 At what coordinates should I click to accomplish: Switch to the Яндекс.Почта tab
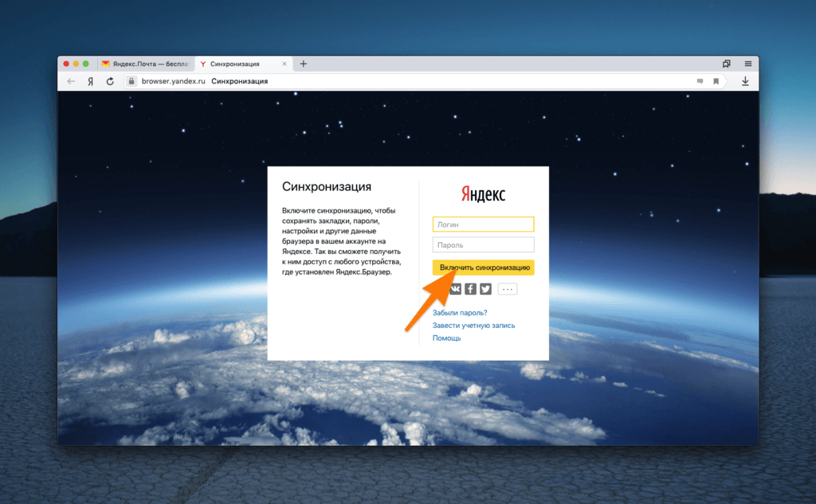pyautogui.click(x=145, y=64)
